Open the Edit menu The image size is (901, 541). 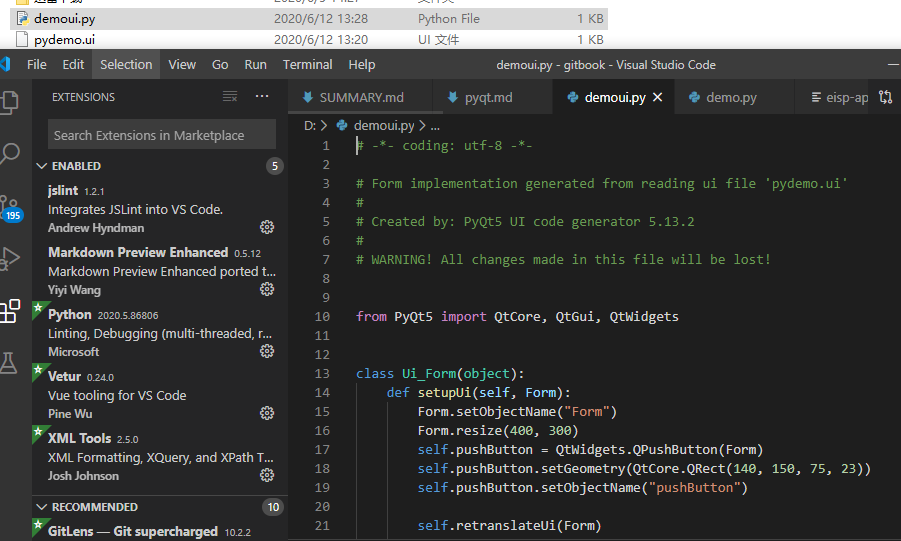click(x=73, y=64)
